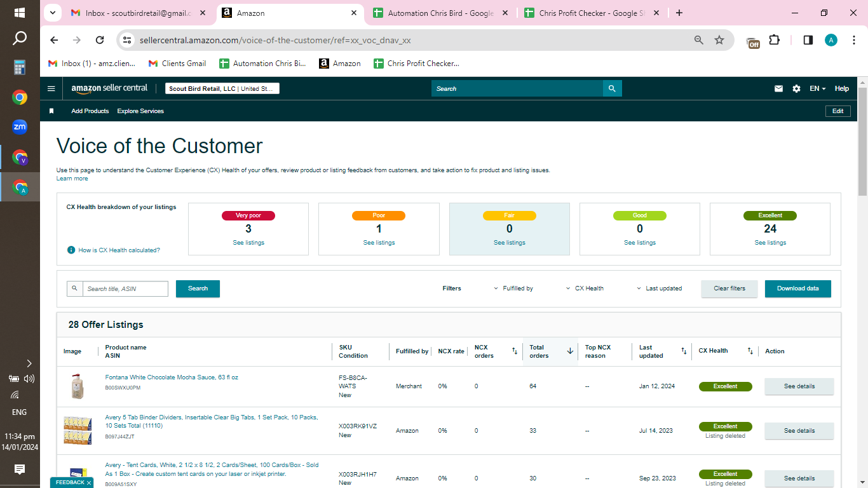See details for Avery 5 Tab Binder Dividers

click(x=799, y=431)
